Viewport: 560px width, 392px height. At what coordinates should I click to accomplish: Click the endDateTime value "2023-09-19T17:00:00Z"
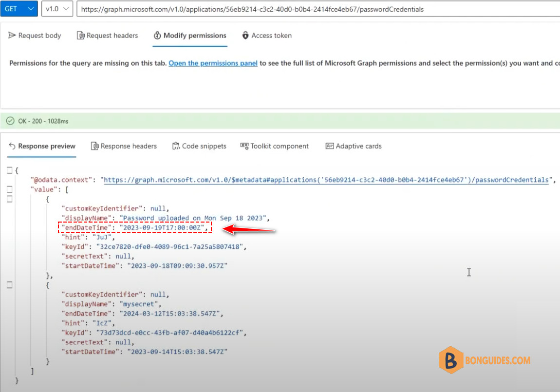click(162, 228)
